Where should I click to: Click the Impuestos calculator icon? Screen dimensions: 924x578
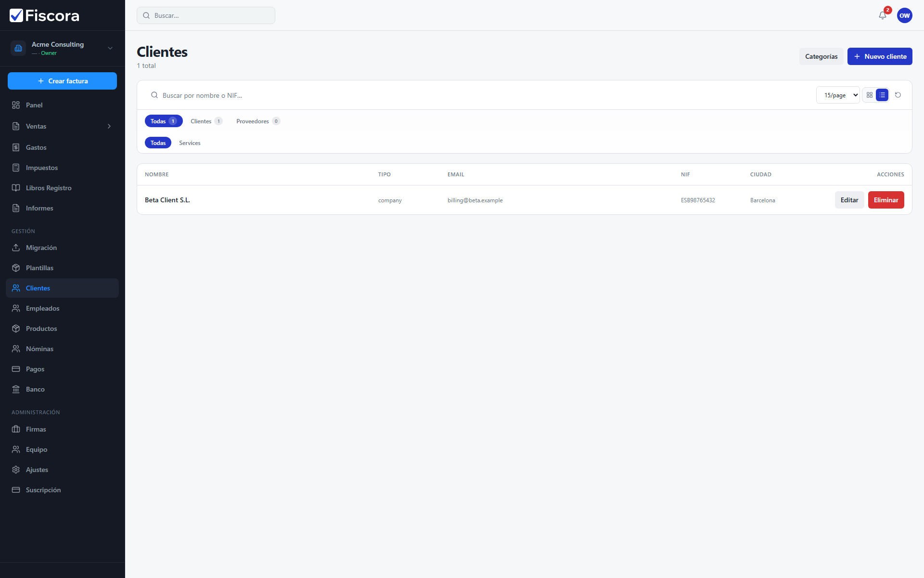point(16,168)
